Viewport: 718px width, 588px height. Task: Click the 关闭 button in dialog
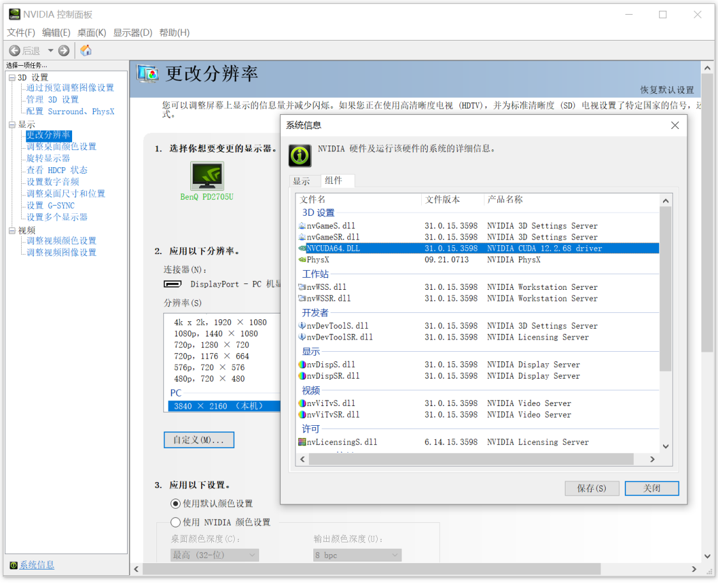[x=652, y=488]
